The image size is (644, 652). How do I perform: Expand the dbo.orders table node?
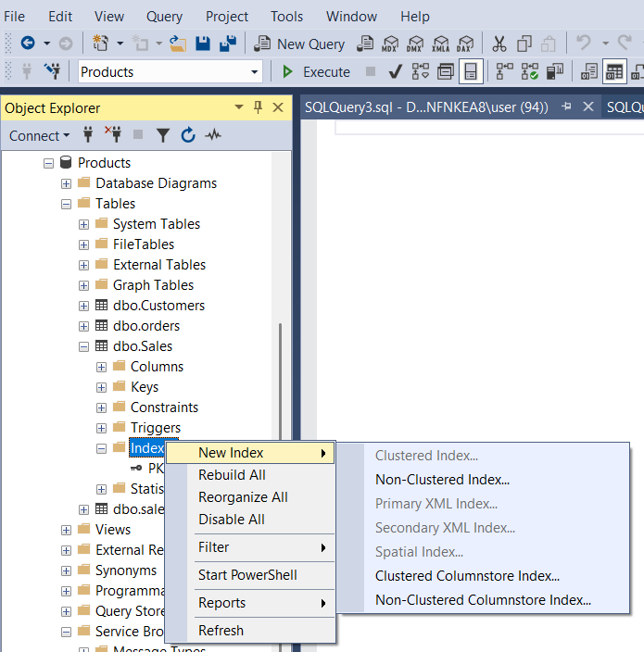83,326
